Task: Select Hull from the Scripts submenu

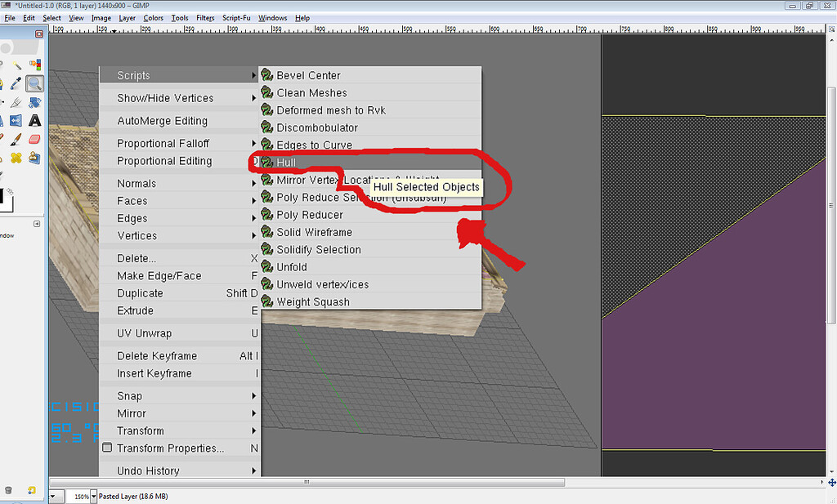Action: click(288, 162)
